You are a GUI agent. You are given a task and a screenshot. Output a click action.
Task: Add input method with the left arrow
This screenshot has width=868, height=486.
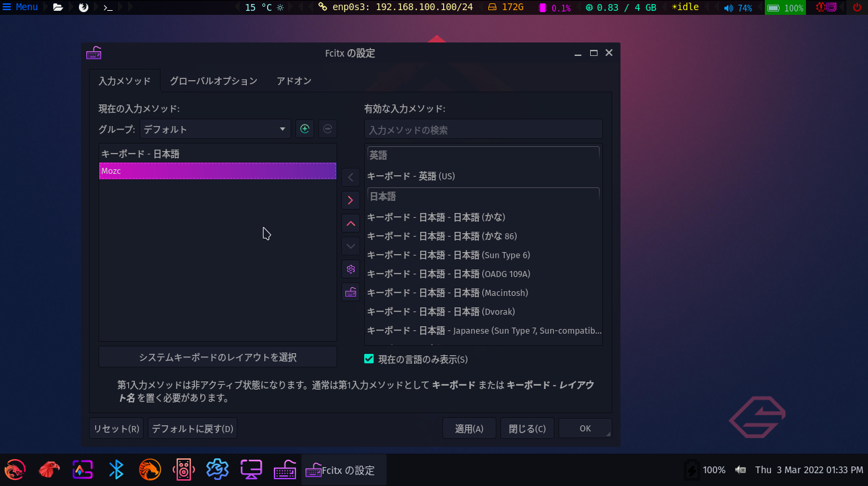pos(351,177)
